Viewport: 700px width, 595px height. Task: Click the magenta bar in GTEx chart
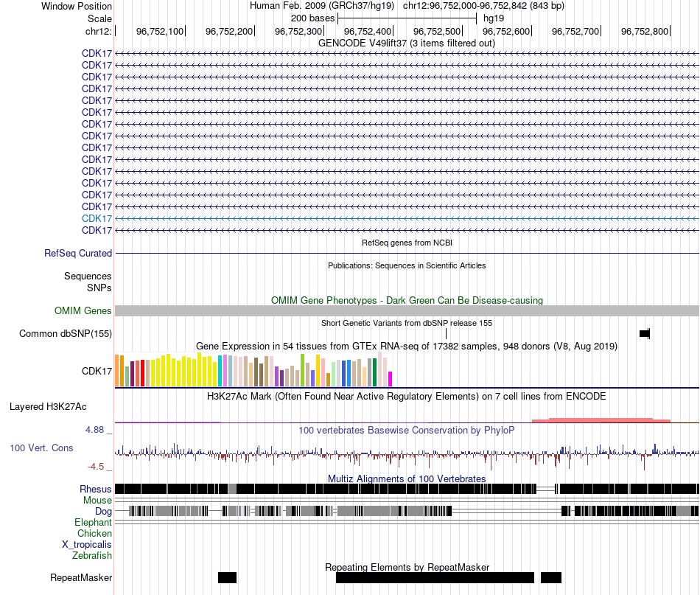pos(391,379)
